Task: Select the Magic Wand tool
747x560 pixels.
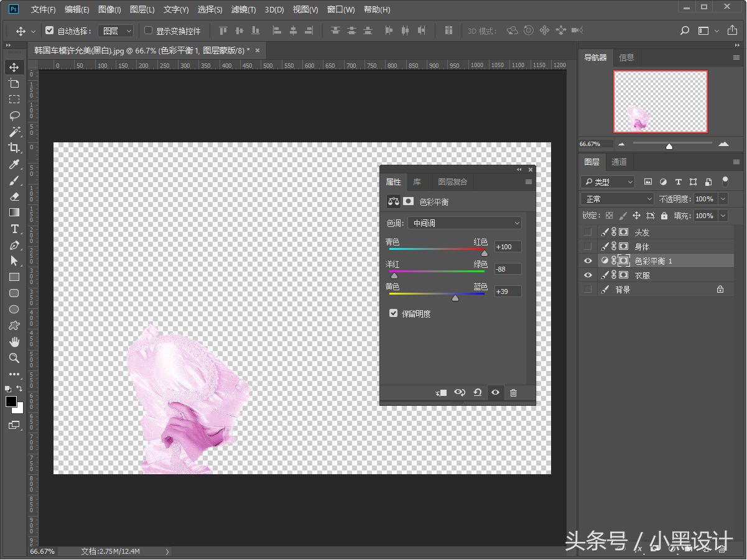Action: click(x=14, y=132)
